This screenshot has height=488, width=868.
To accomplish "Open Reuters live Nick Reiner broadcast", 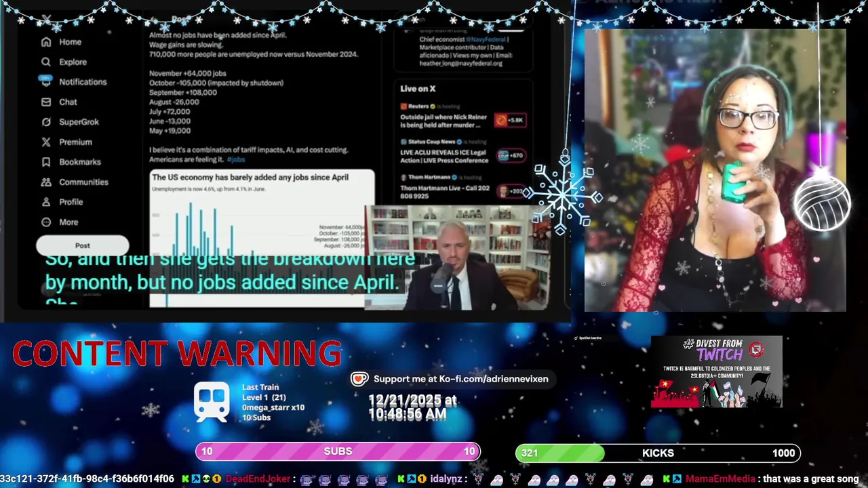I will 443,120.
